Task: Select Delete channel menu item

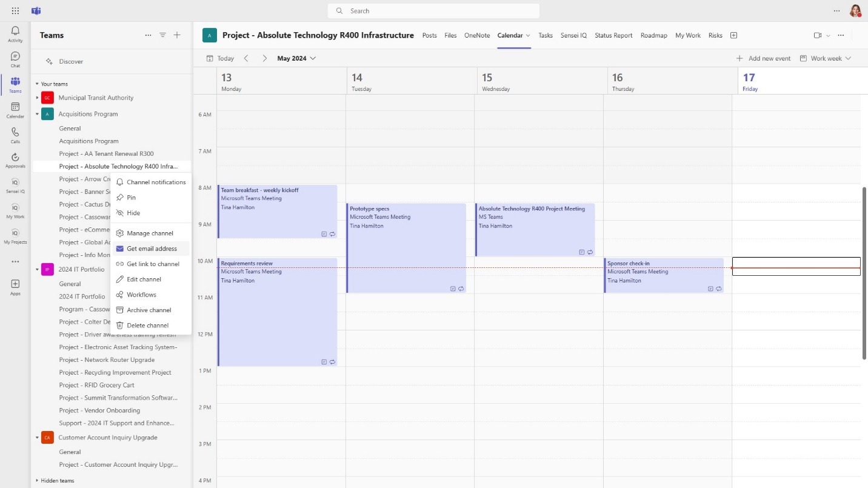Action: pos(152,326)
